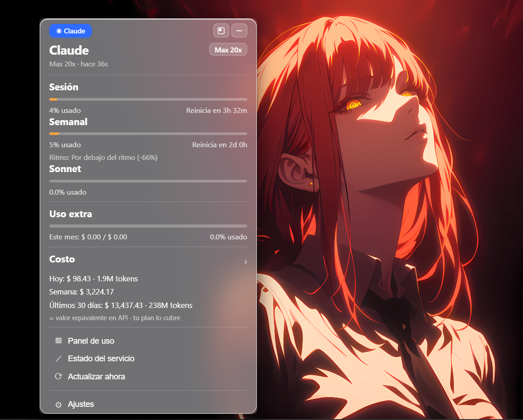Click the Semanal section heading
The image size is (523, 420).
(68, 122)
